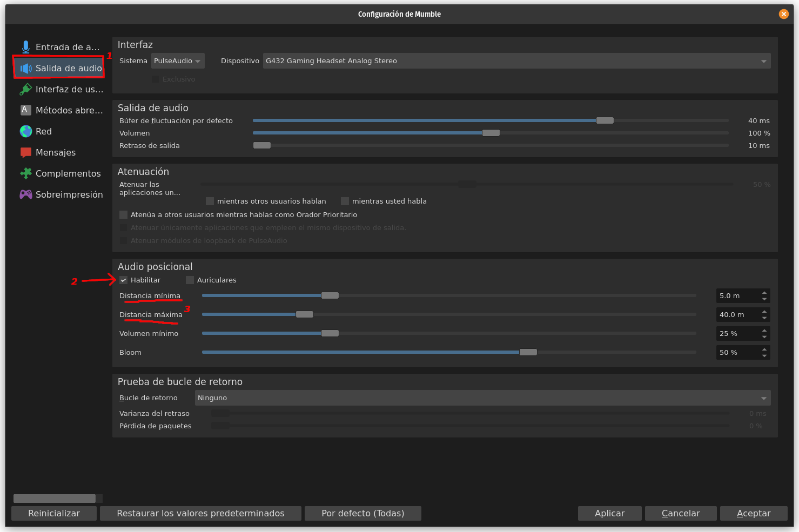Viewport: 799px width, 532px height.
Task: Enable the Auriculares checkbox
Action: (190, 280)
